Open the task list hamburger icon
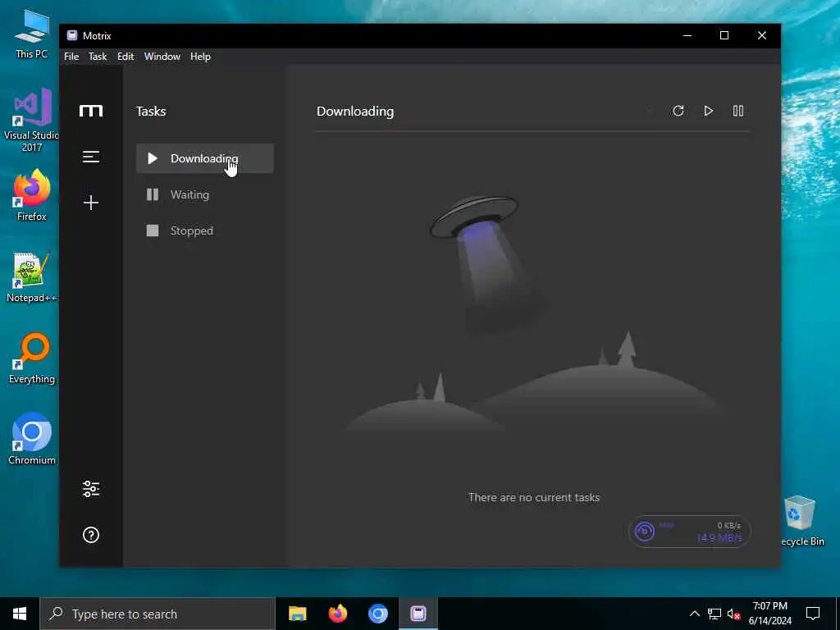 [x=91, y=157]
